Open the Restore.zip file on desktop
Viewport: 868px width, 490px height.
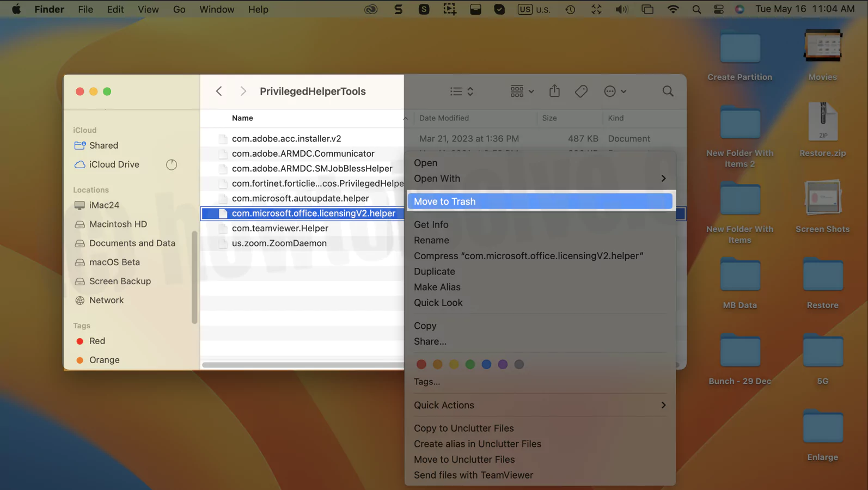tap(822, 123)
